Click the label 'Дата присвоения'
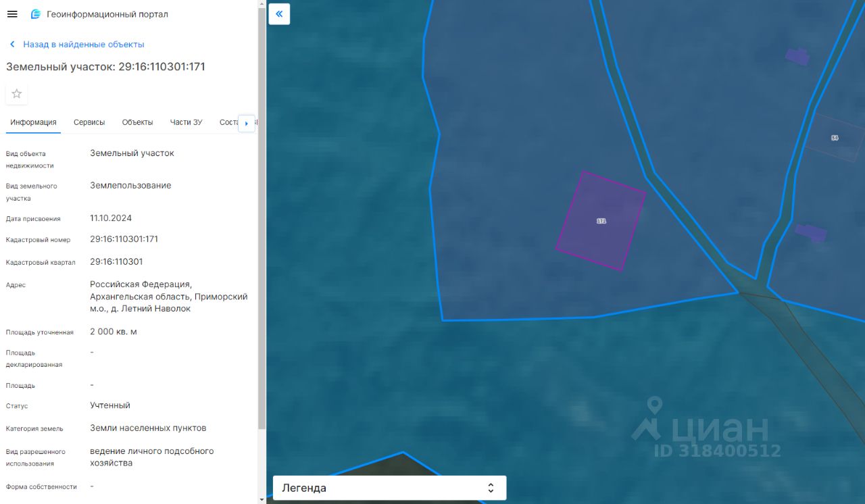Image resolution: width=865 pixels, height=504 pixels. [33, 219]
